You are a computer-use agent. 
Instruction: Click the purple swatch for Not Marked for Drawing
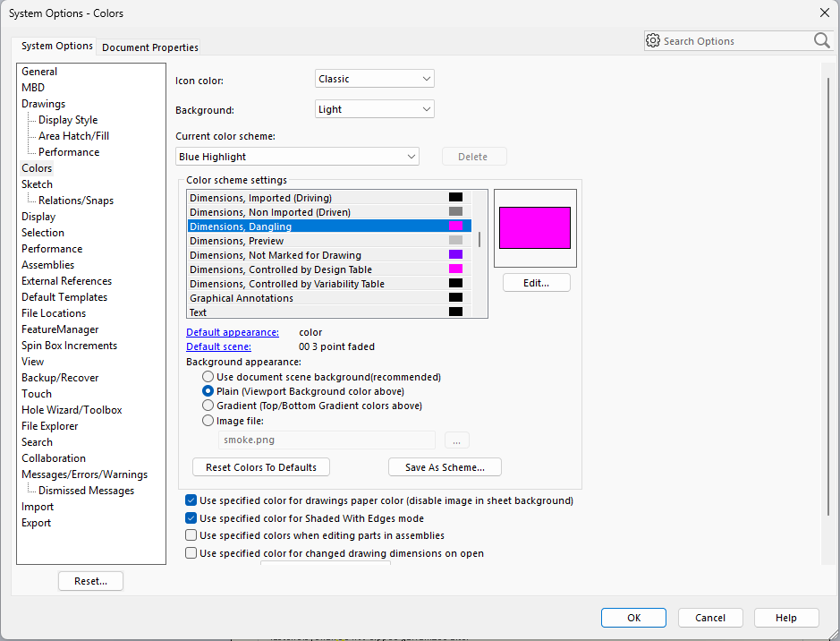pos(455,255)
